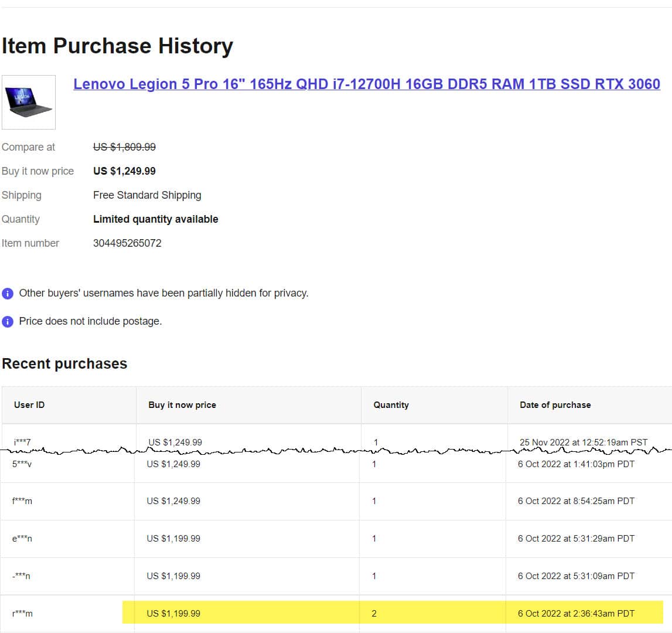
Task: Click the Free Standard Shipping text
Action: (x=147, y=195)
